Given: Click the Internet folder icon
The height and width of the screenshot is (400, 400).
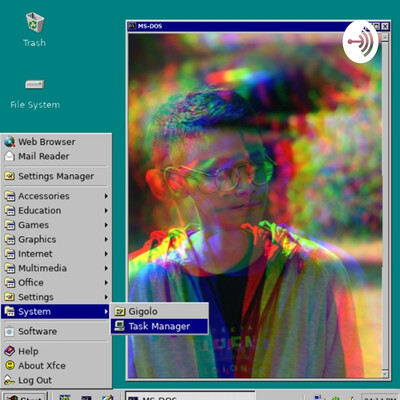Looking at the screenshot, I should coord(10,254).
